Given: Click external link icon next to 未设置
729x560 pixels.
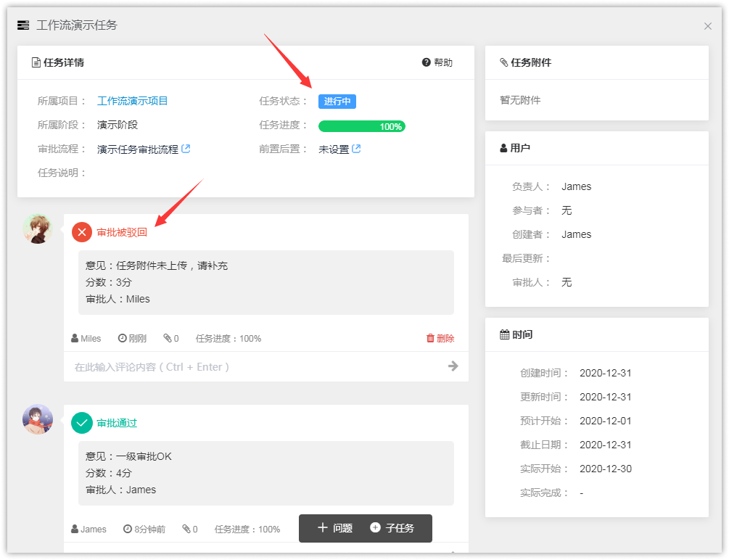Looking at the screenshot, I should click(x=356, y=149).
